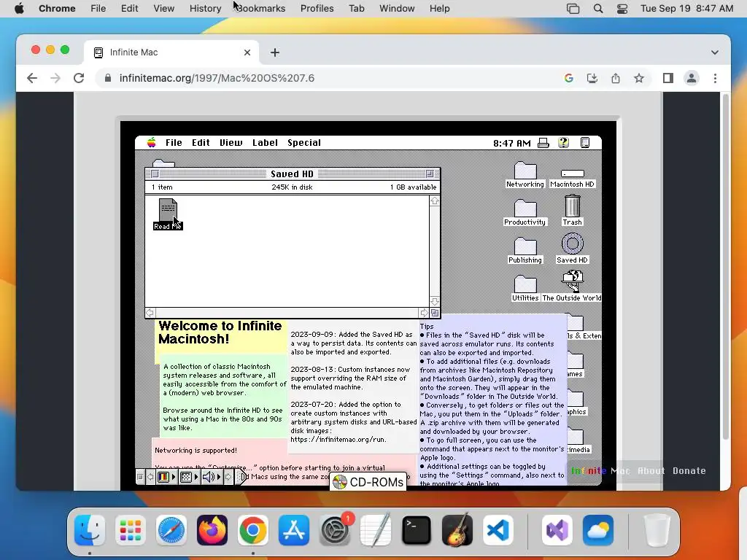This screenshot has height=560, width=747.
Task: Open macOS Control Center icon
Action: coord(622,9)
